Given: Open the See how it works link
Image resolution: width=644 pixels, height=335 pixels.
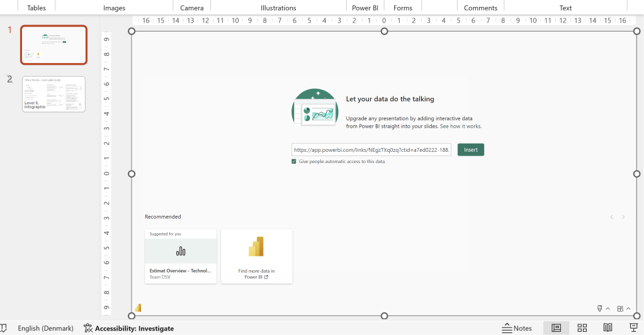Looking at the screenshot, I should click(x=461, y=127).
